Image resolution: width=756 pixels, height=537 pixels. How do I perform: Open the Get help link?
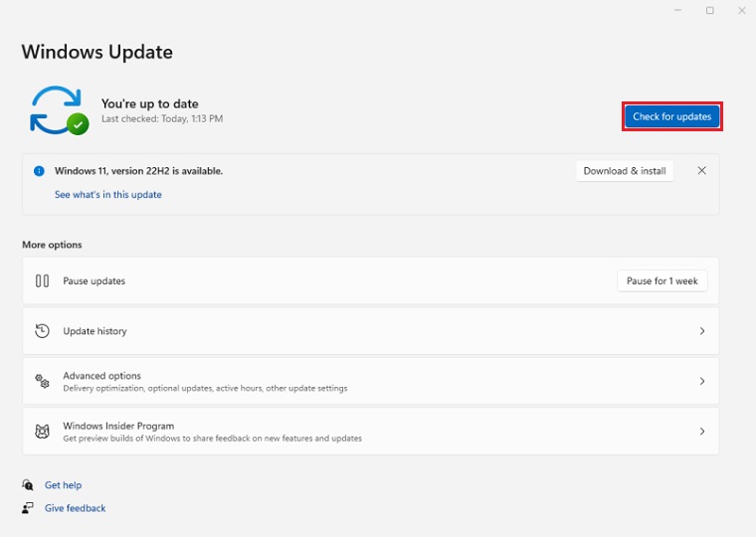[63, 485]
